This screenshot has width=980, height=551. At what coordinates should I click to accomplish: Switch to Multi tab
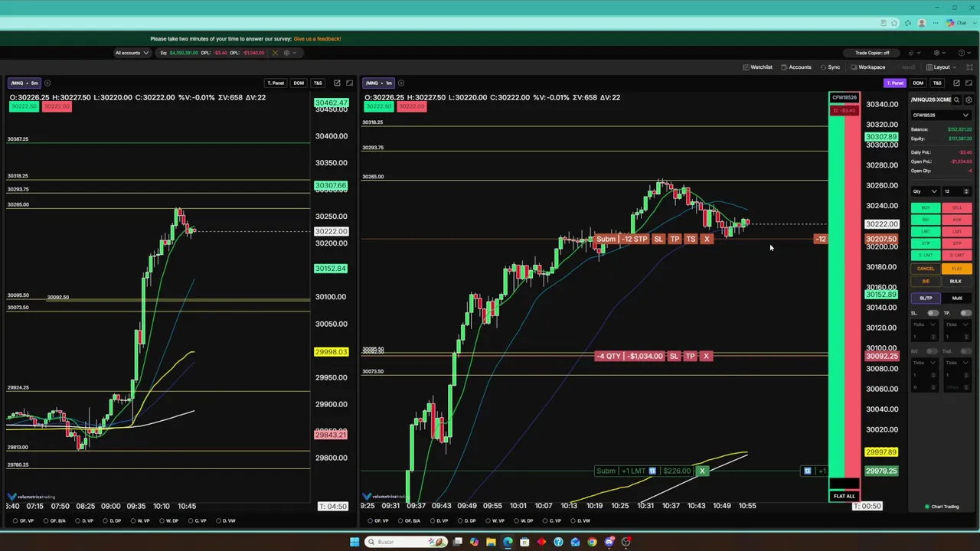point(957,298)
